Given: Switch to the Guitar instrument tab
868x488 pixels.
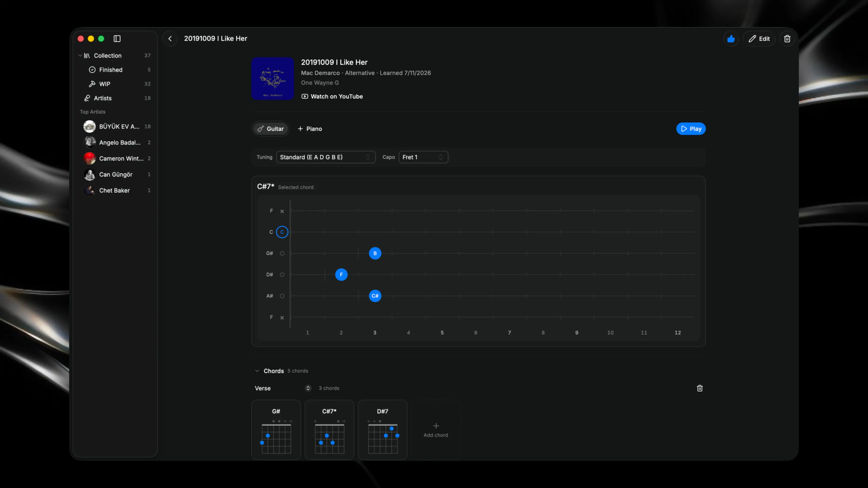Looking at the screenshot, I should [x=271, y=129].
